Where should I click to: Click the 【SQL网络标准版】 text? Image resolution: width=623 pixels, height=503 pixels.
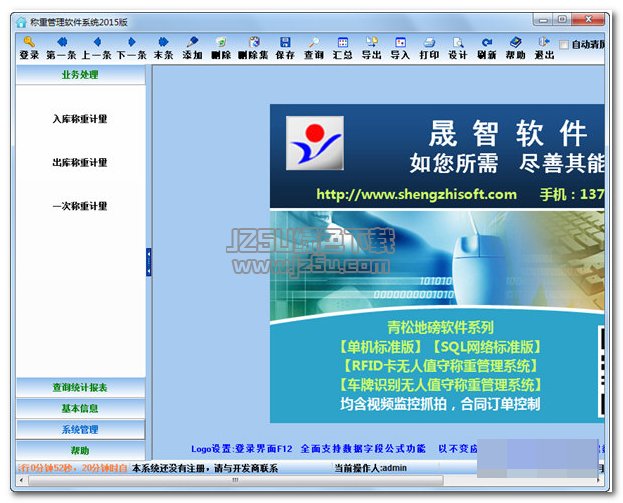pyautogui.click(x=488, y=347)
